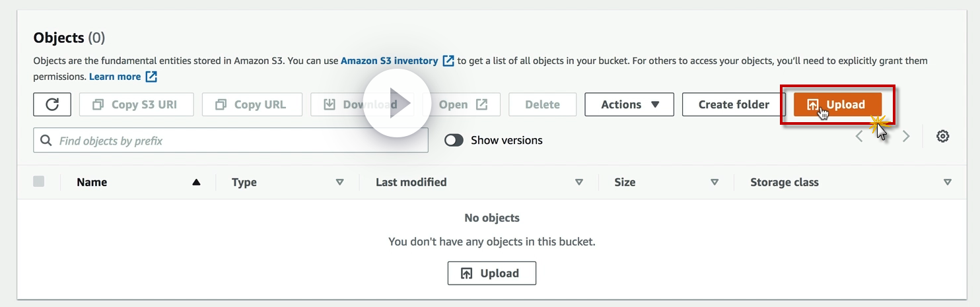Click the external link icon beside Learn more
This screenshot has width=980, height=307.
pyautogui.click(x=151, y=77)
